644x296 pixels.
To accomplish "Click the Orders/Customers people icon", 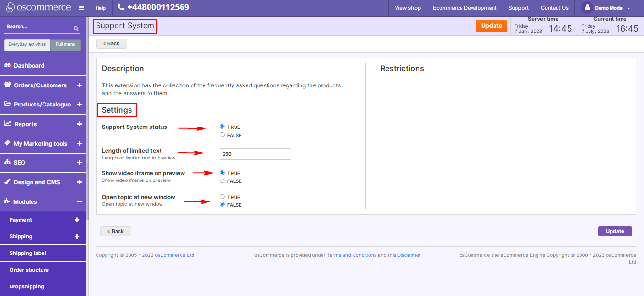I will (8, 85).
